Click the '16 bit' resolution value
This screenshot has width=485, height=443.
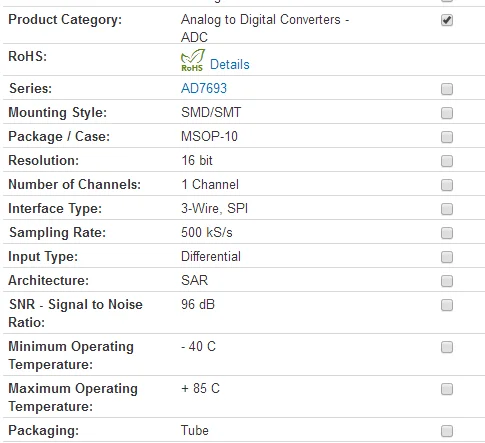point(197,160)
